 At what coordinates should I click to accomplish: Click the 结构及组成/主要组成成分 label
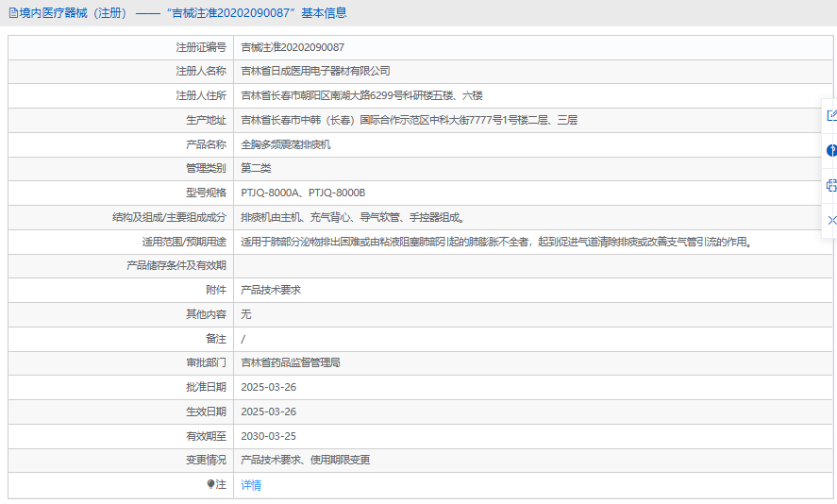[x=169, y=217]
